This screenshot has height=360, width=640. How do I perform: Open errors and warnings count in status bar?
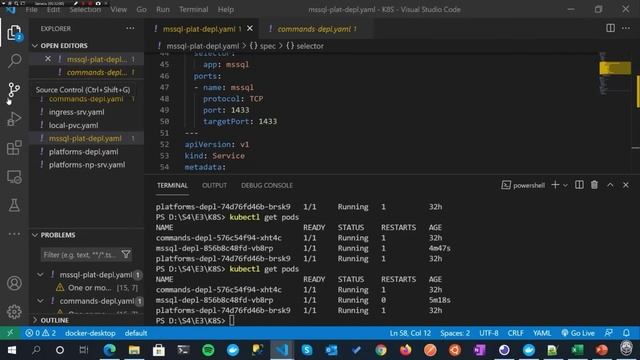41,333
